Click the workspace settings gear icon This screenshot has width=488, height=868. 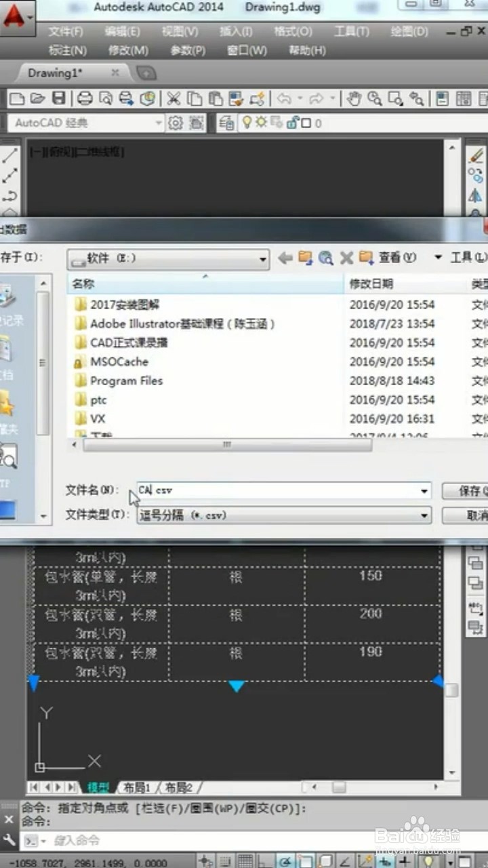[176, 123]
